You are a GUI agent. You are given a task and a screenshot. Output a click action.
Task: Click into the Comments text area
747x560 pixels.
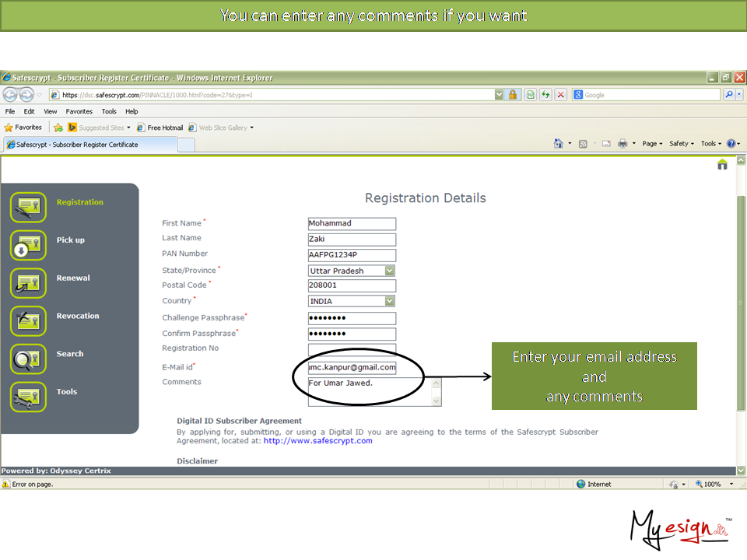click(369, 391)
